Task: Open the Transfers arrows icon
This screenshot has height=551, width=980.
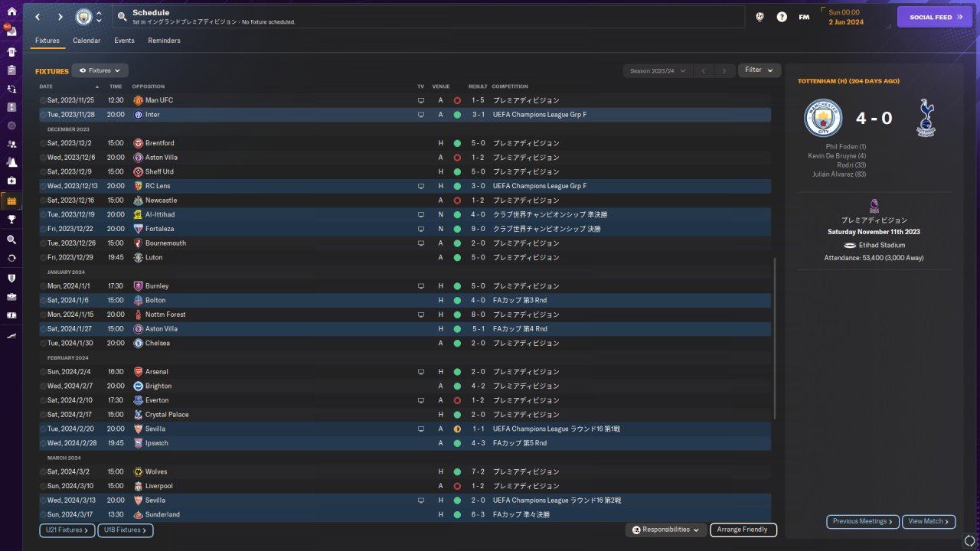Action: tap(11, 258)
